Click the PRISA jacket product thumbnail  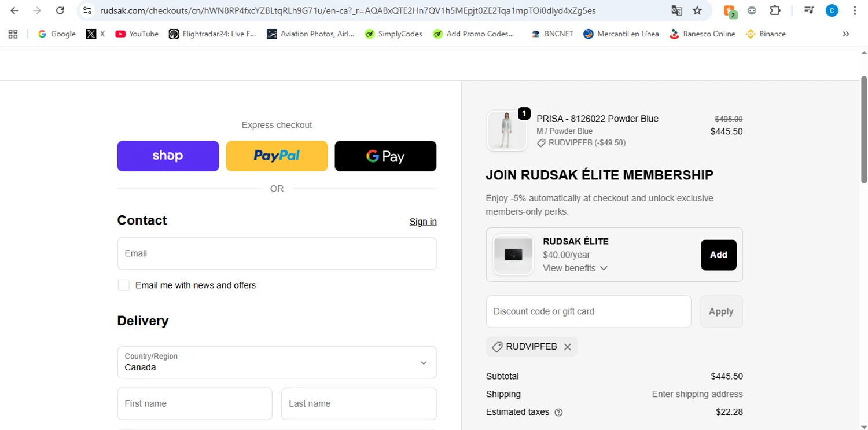(507, 131)
